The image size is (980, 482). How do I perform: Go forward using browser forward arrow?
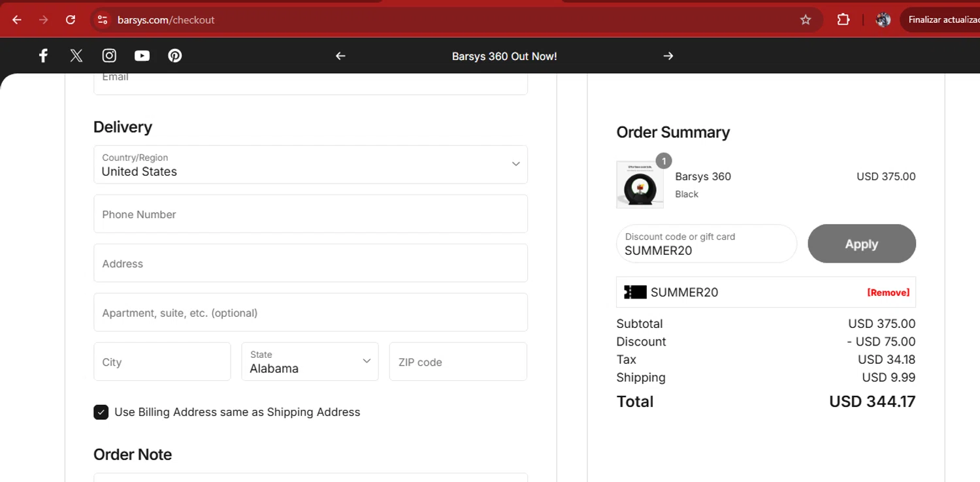pos(44,20)
